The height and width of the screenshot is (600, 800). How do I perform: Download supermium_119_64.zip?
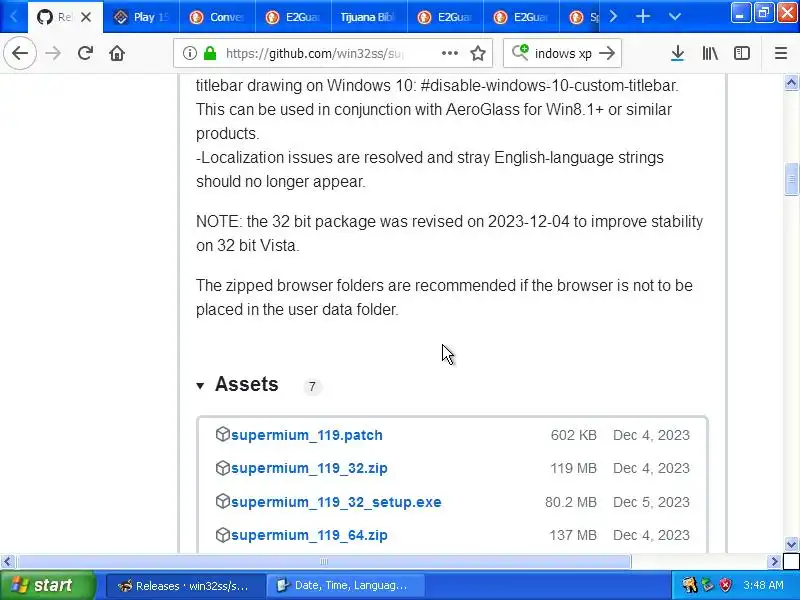point(309,535)
